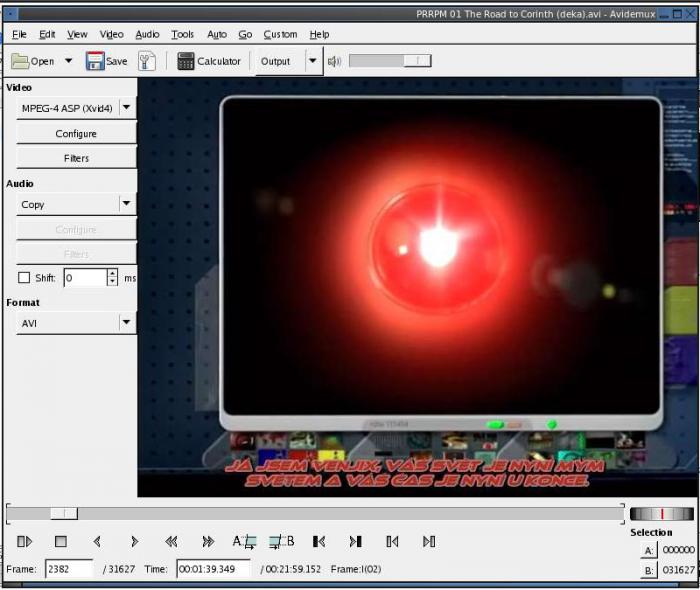Click the Shift milliseconds input field
This screenshot has height=590, width=700.
pos(85,278)
